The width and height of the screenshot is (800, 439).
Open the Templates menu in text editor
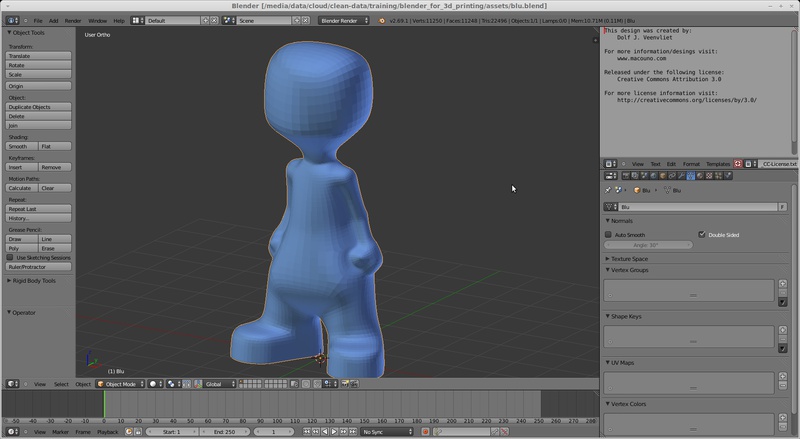[718, 164]
